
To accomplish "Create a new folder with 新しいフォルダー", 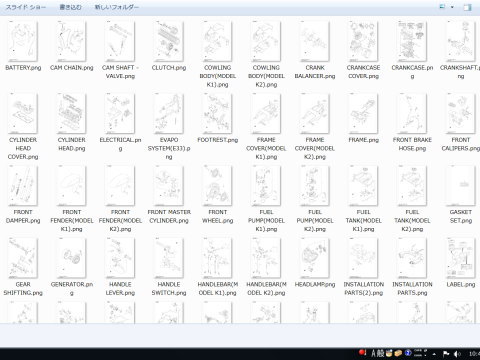I will coord(117,7).
